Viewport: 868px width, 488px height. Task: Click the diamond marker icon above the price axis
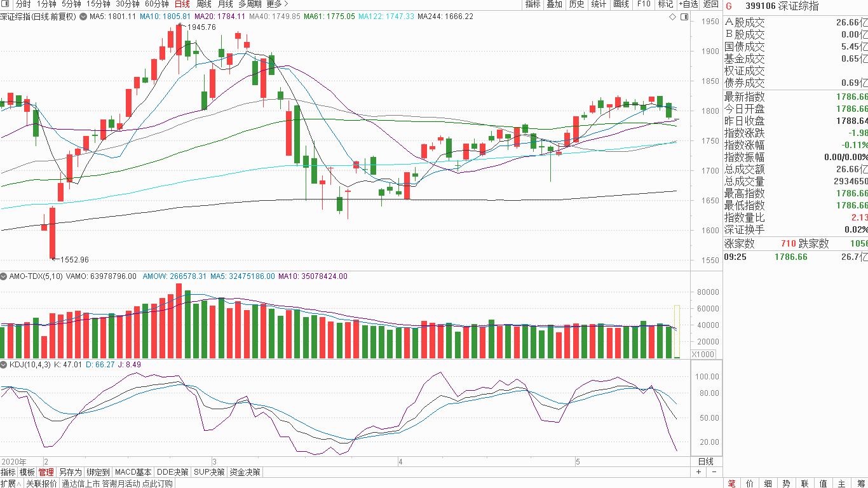point(672,17)
